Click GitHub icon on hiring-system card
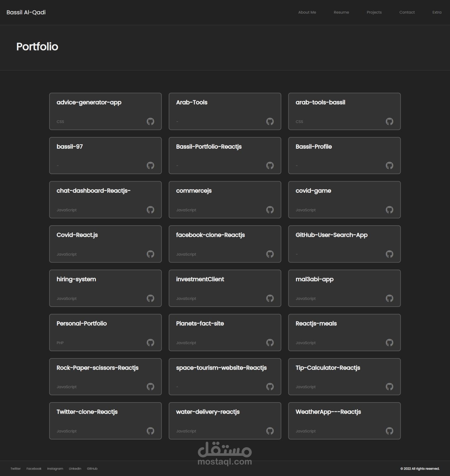Image resolution: width=450 pixels, height=476 pixels. tap(150, 298)
